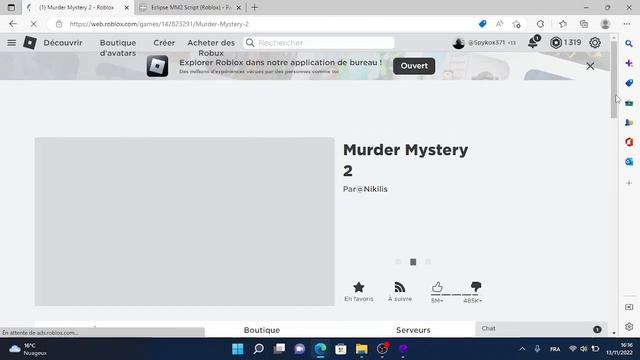Image resolution: width=640 pixels, height=360 pixels.
Task: Like the game with thumbs up
Action: [x=437, y=287]
